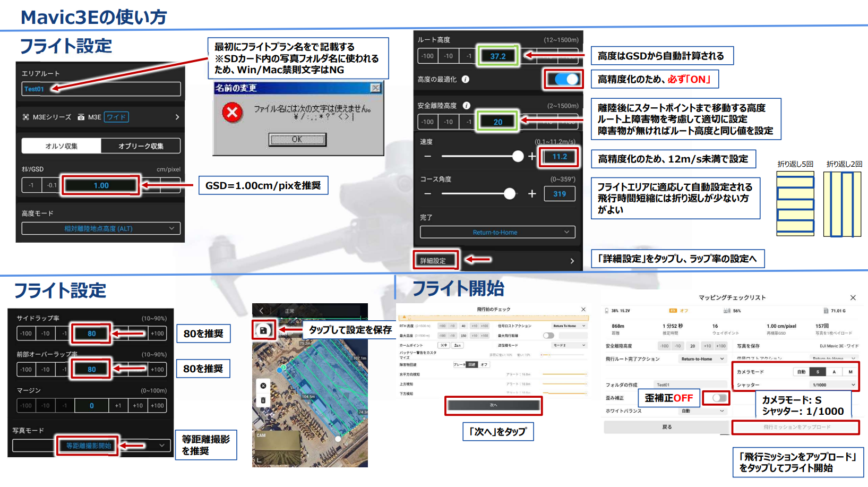Image resolution: width=868 pixels, height=487 pixels.
Task: Set home point using the drone position icon
Action: [x=444, y=345]
